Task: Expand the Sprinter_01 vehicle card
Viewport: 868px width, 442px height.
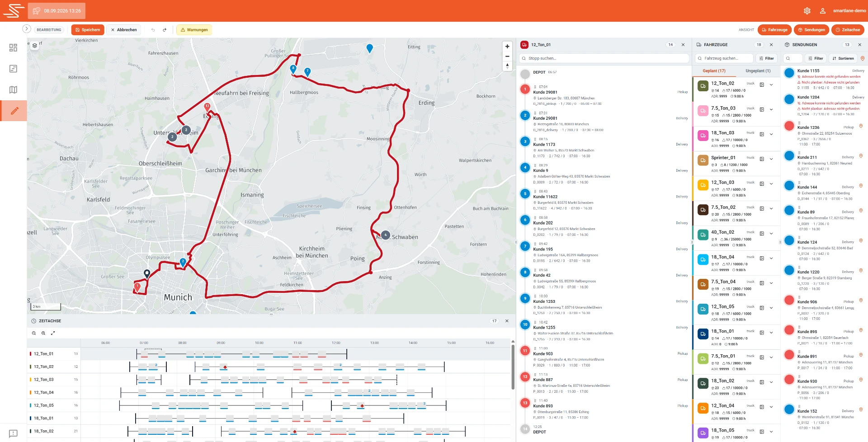Action: click(x=771, y=159)
